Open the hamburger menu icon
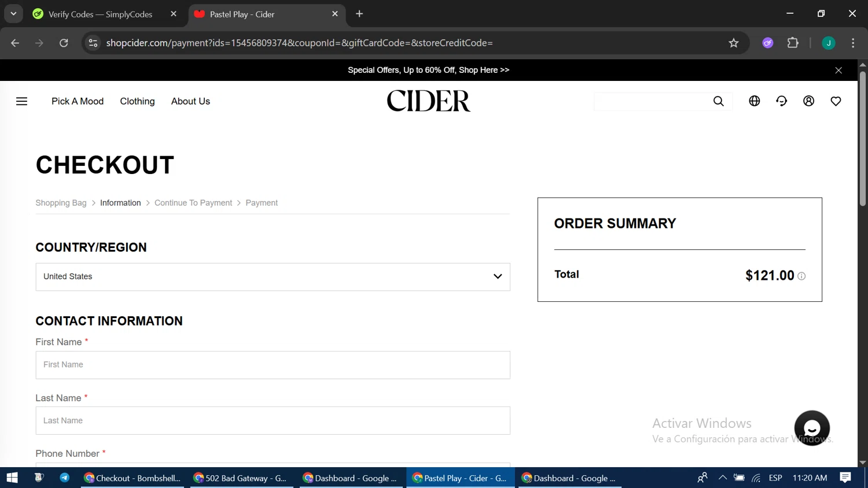 click(21, 101)
